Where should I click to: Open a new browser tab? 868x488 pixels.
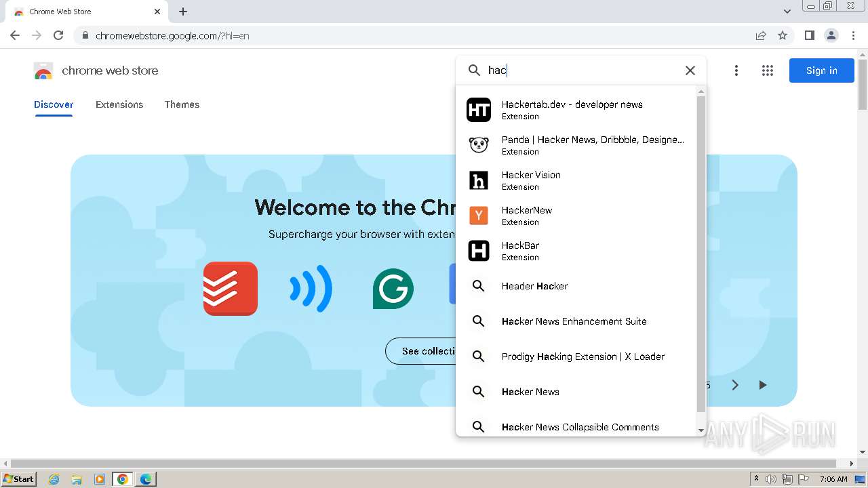tap(183, 12)
